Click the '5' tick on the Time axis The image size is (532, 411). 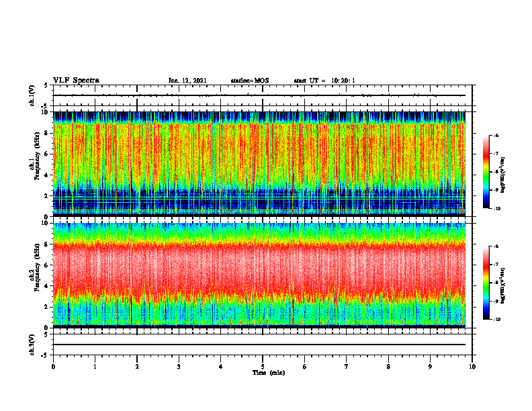(x=263, y=367)
